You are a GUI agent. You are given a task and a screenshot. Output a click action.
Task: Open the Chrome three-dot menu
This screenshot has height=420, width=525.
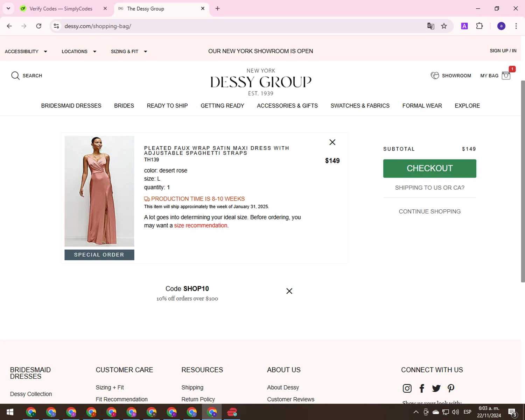click(516, 26)
